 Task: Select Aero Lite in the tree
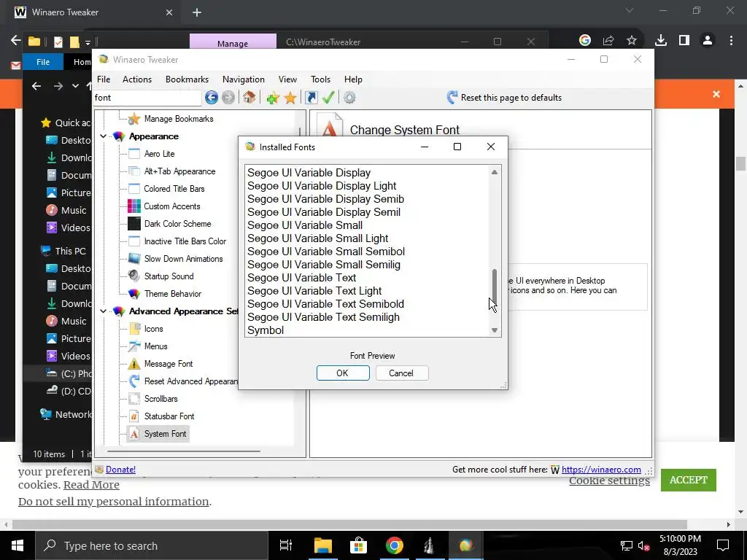(x=159, y=154)
